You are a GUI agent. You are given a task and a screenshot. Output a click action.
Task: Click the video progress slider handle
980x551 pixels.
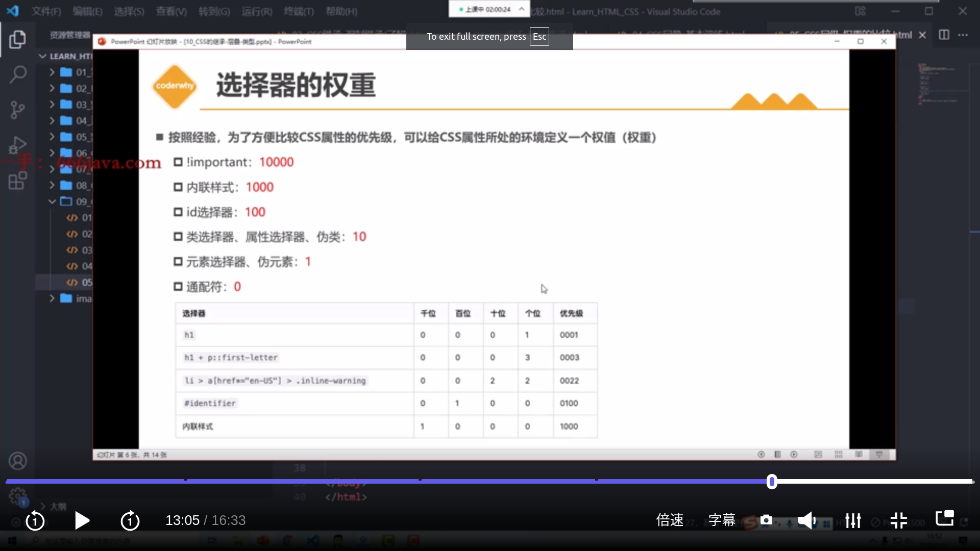[772, 482]
